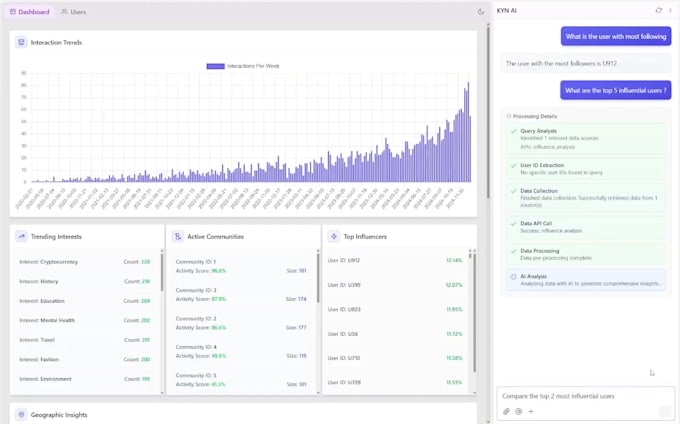The width and height of the screenshot is (680, 424).
Task: Collapse KYN AI panel with chevron
Action: pos(670,10)
